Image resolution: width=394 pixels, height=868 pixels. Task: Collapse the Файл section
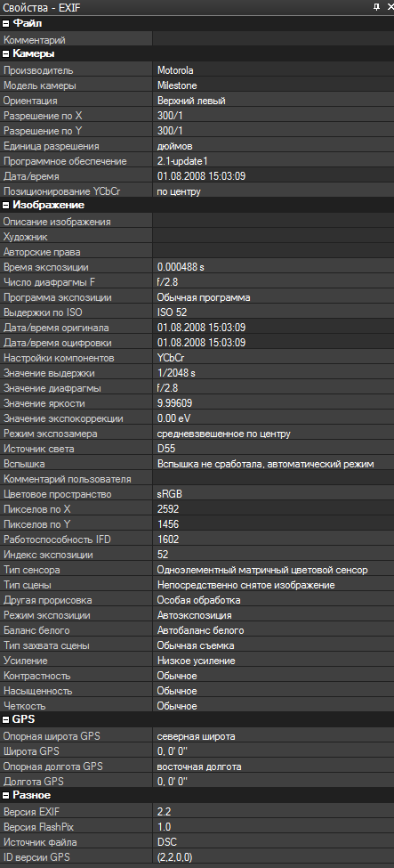6,23
